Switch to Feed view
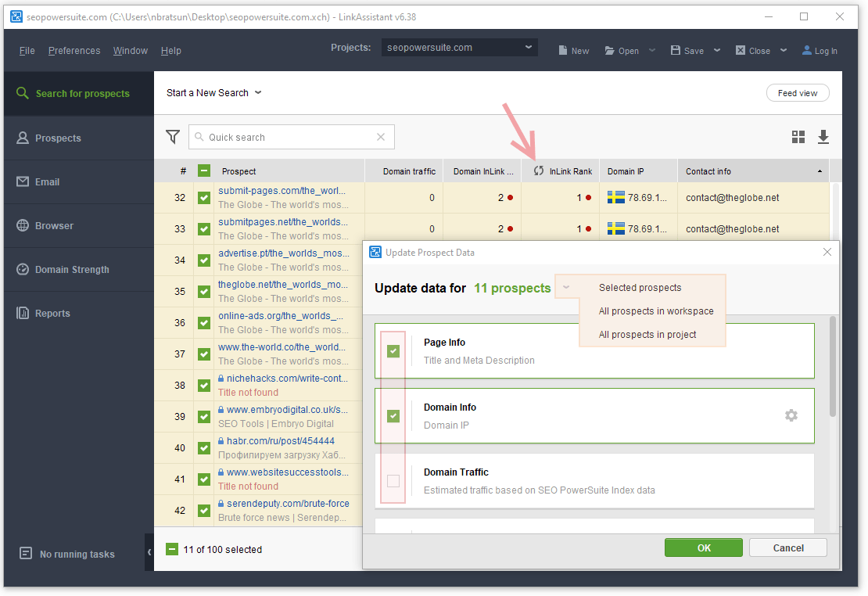 pyautogui.click(x=797, y=93)
